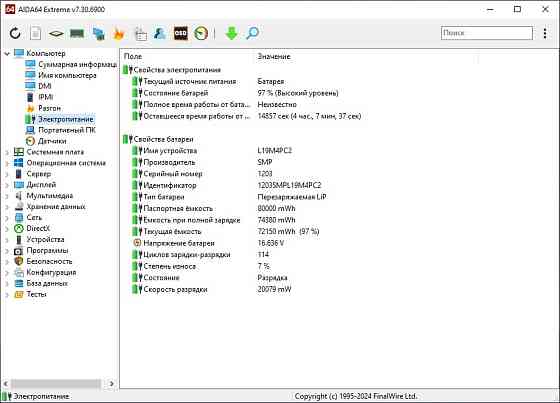The image size is (560, 403).
Task: Expand the Системная плата node
Action: (7, 152)
